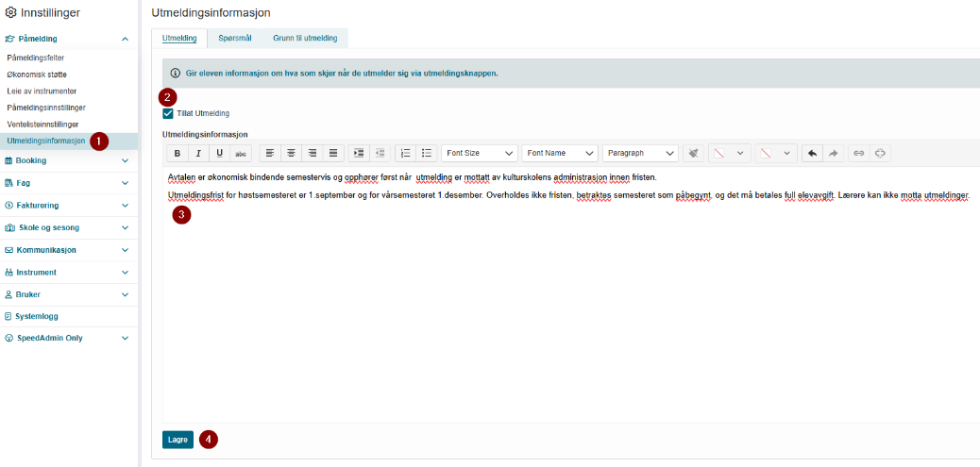Image resolution: width=980 pixels, height=467 pixels.
Task: Switch to the Grunn til utmelding tab
Action: (x=305, y=38)
